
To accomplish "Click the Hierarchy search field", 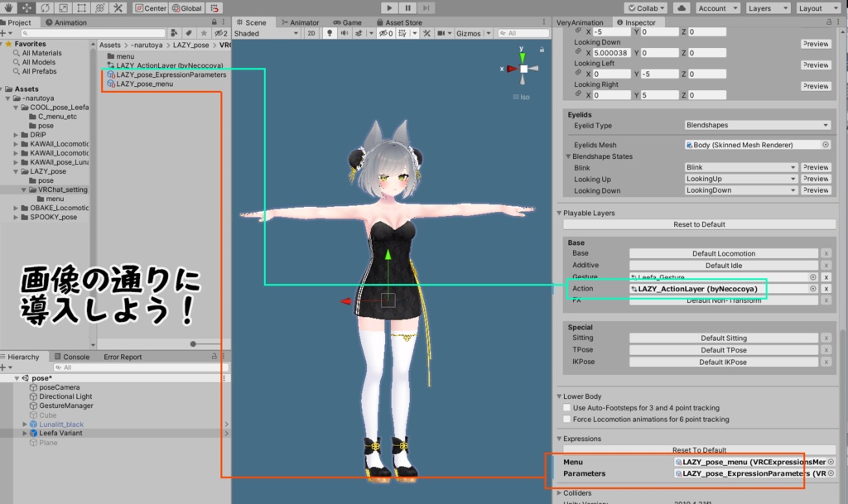I will click(141, 367).
